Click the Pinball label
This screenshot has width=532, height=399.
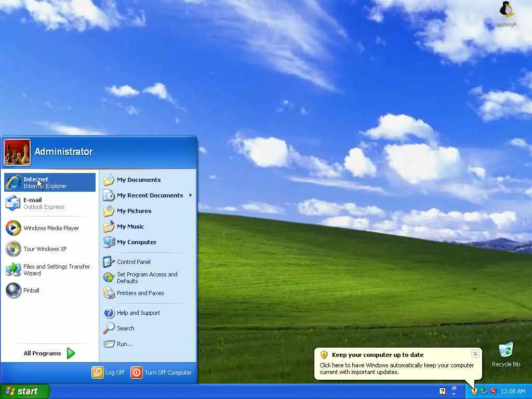[x=31, y=290]
